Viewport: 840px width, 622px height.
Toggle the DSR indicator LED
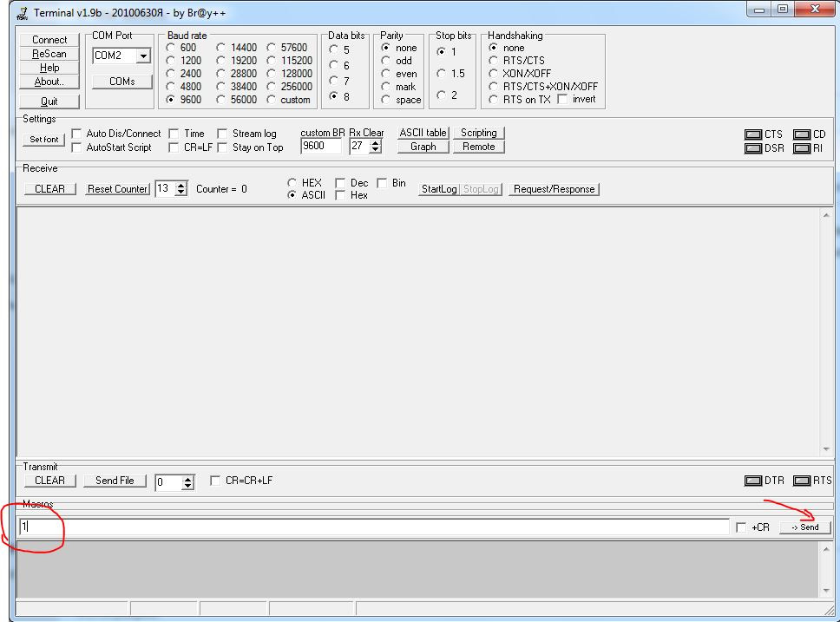753,148
